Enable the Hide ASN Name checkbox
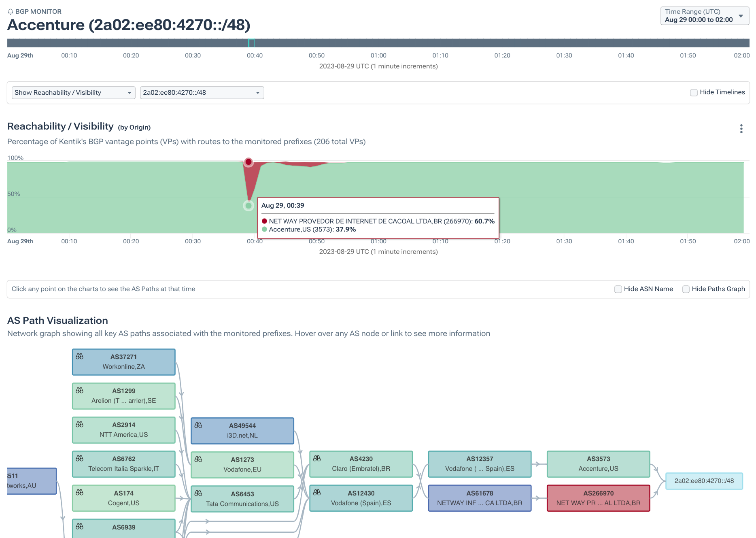 (618, 289)
